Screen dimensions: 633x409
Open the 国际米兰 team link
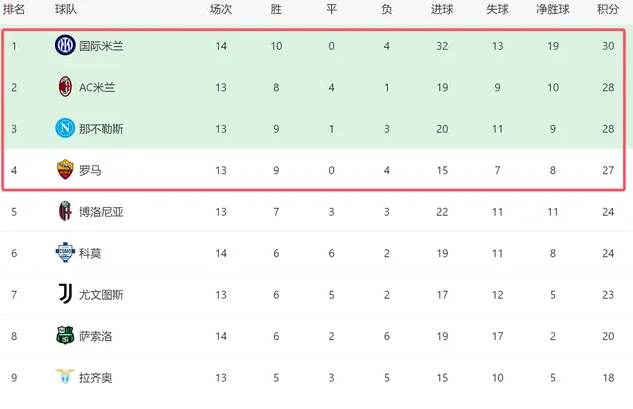point(101,46)
